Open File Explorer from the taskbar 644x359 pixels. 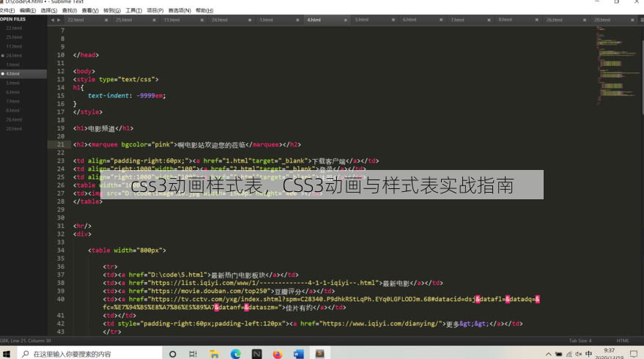(215, 354)
